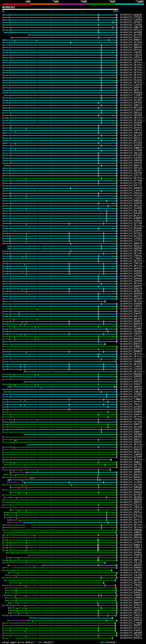Select hit label UniRef100_B6K8C2
146x644 pixels.
131,477
